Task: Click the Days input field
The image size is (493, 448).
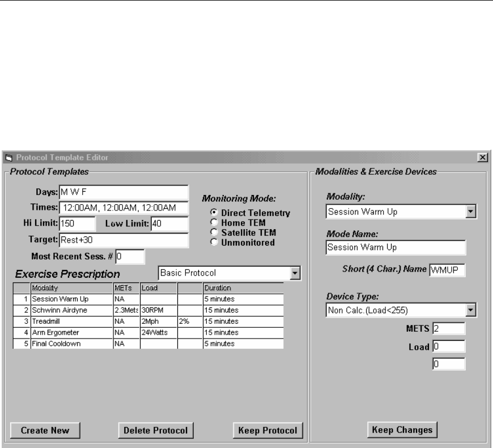Action: click(124, 192)
